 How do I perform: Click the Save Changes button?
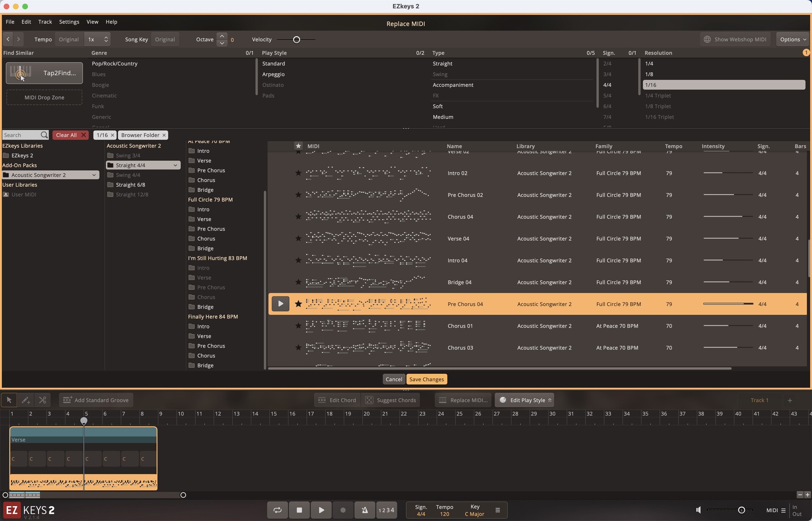(426, 379)
